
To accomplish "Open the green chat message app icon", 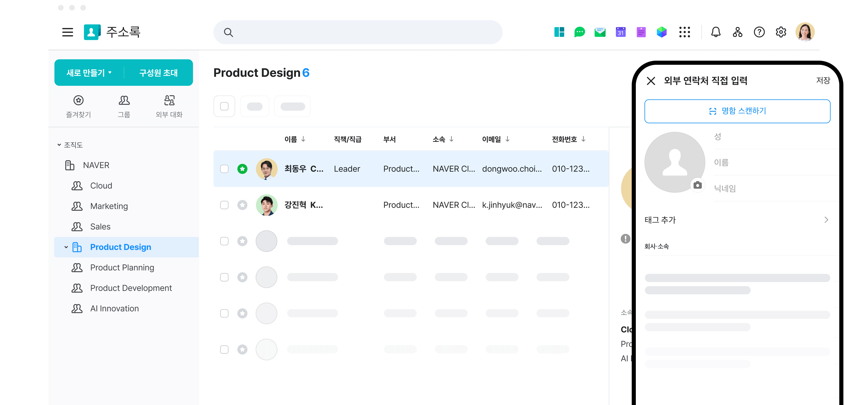I will tap(579, 32).
